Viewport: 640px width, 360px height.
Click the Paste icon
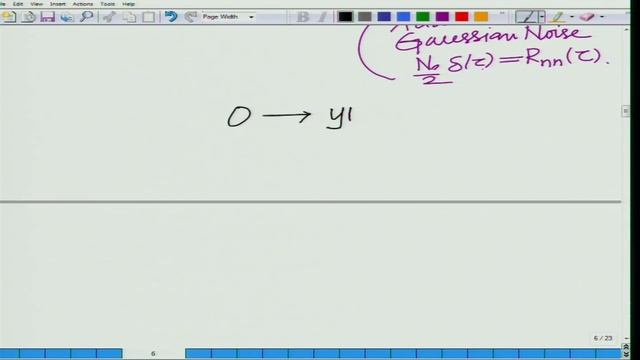[149, 17]
